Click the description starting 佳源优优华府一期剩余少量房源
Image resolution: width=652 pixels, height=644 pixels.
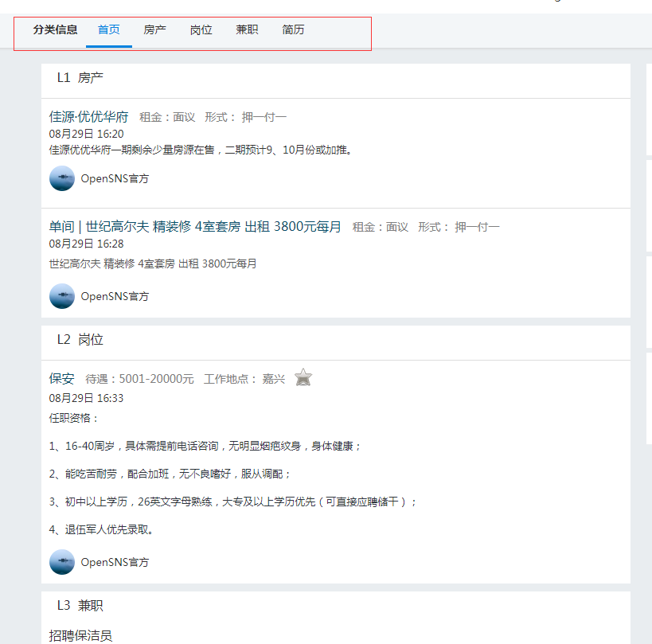point(201,150)
